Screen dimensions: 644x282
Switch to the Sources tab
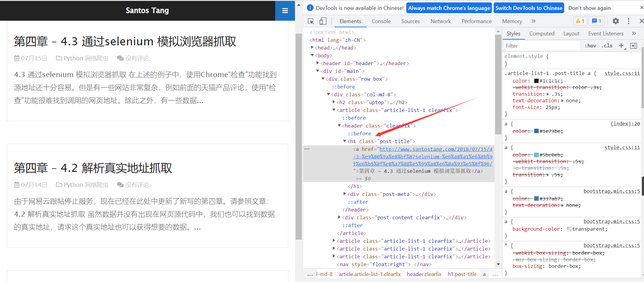tap(410, 21)
